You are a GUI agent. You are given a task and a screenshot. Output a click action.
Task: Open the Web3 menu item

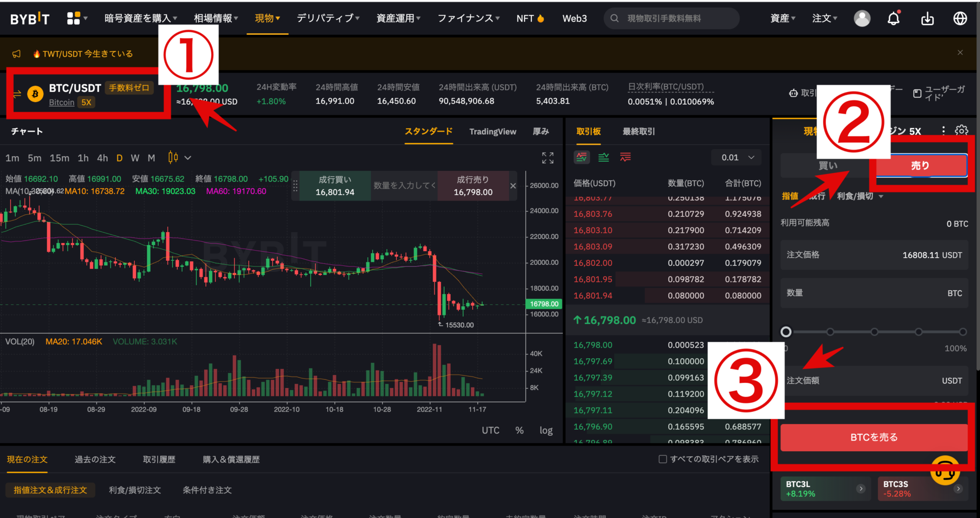click(x=575, y=18)
